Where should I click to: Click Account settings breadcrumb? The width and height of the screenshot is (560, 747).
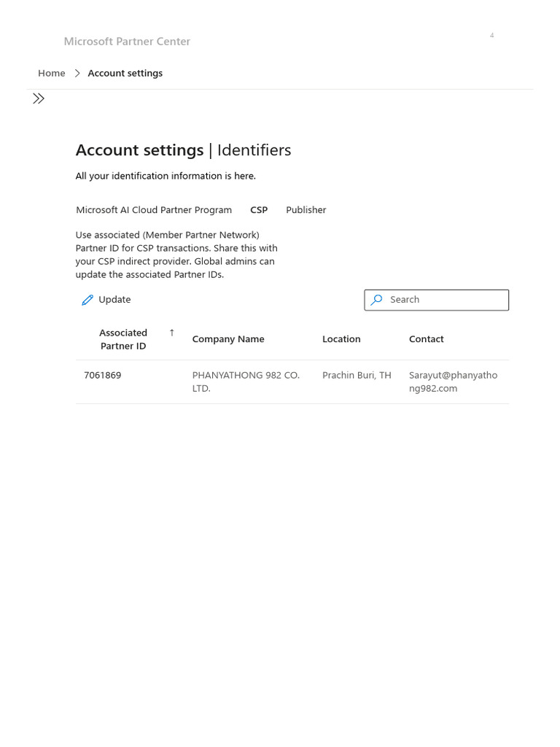click(125, 74)
